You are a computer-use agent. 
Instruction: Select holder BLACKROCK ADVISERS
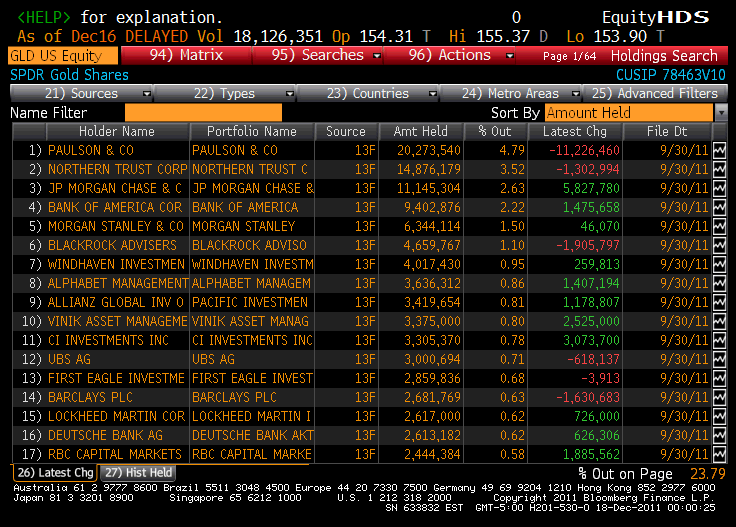pos(112,245)
